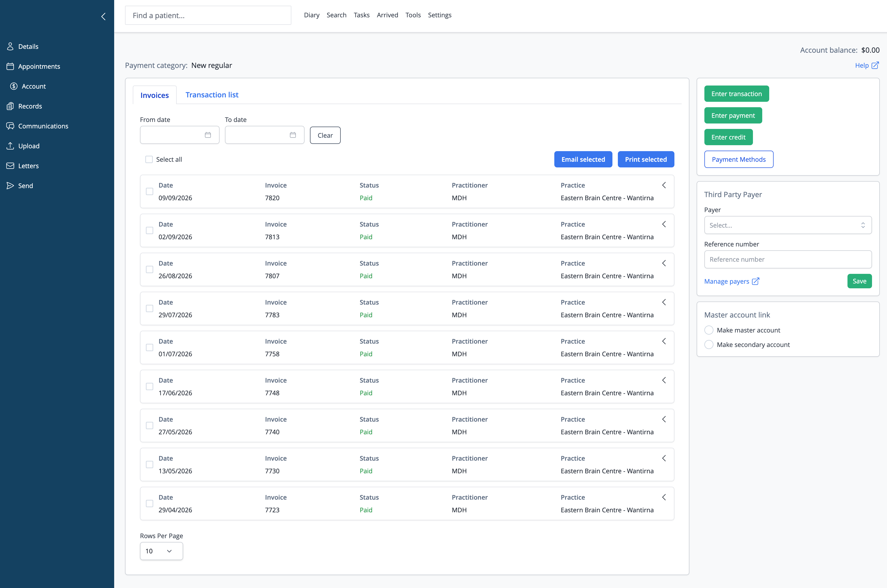Click the Account dollar icon
The image size is (887, 588).
(14, 86)
